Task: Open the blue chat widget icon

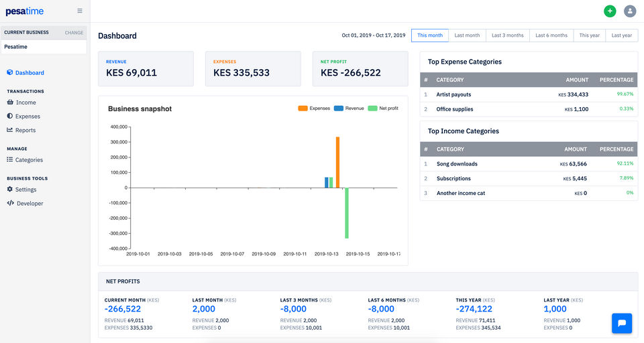Action: [x=622, y=323]
